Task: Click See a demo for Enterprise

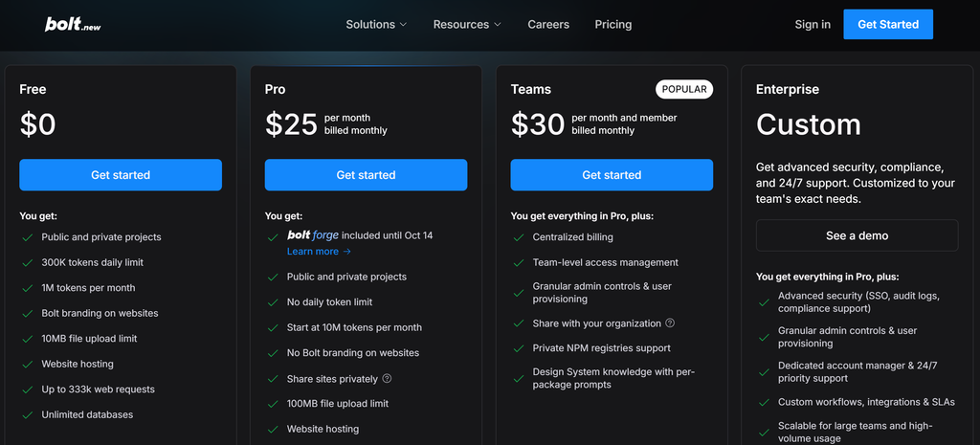Action: click(x=857, y=235)
